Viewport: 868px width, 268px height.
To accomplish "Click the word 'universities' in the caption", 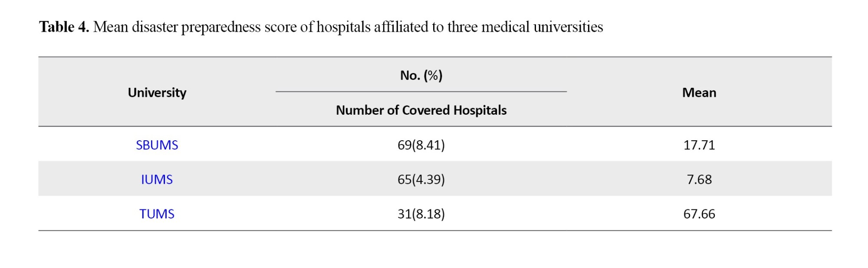I will click(568, 27).
